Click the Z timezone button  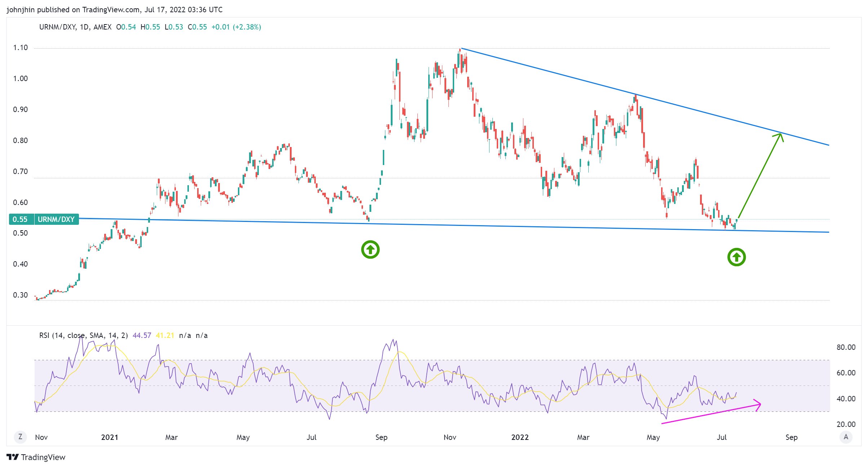point(20,437)
